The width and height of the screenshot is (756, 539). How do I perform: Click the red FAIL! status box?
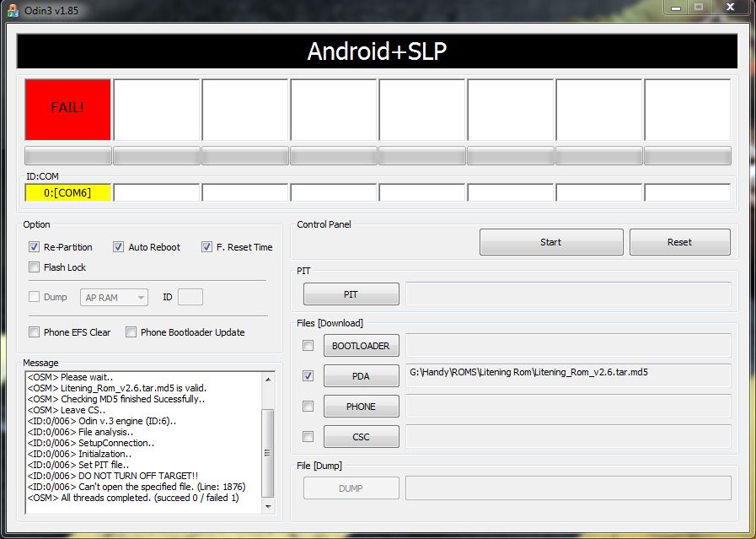pyautogui.click(x=68, y=110)
